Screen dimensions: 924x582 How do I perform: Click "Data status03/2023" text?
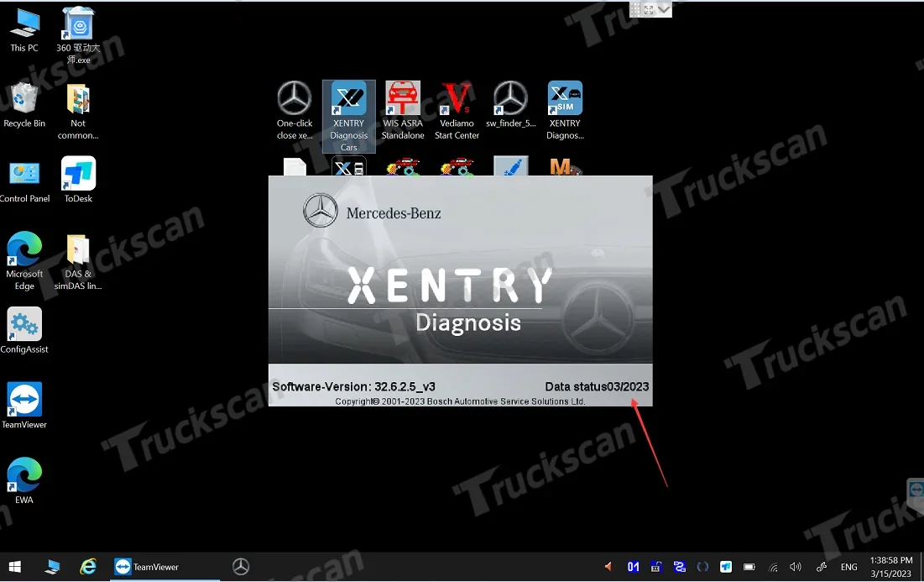597,387
